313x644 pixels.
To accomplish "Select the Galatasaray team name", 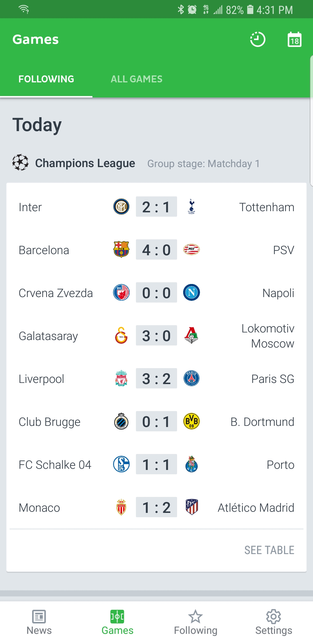I will tap(48, 336).
